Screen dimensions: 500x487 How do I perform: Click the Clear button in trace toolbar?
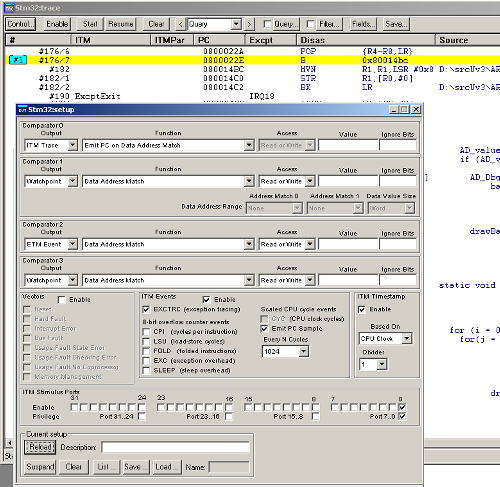[156, 24]
